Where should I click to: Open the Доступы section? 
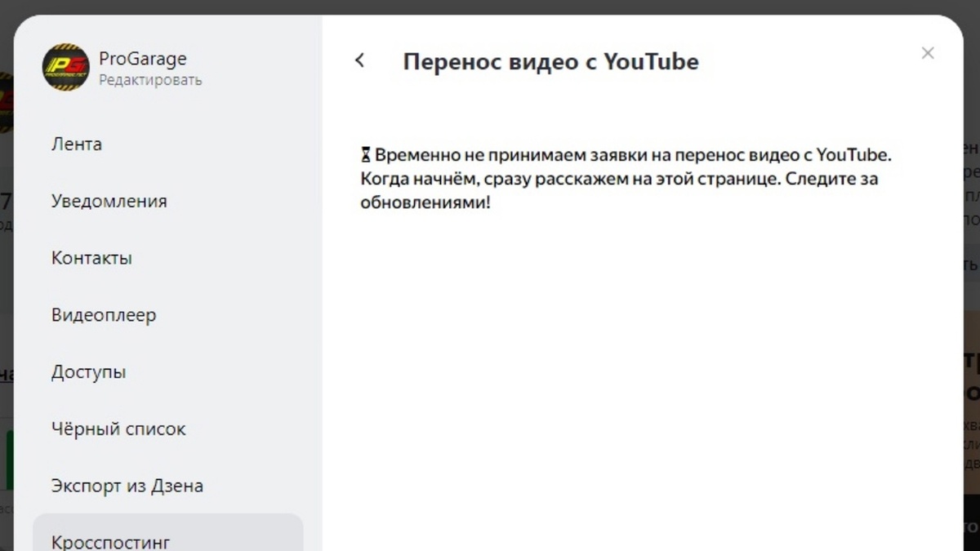[88, 372]
